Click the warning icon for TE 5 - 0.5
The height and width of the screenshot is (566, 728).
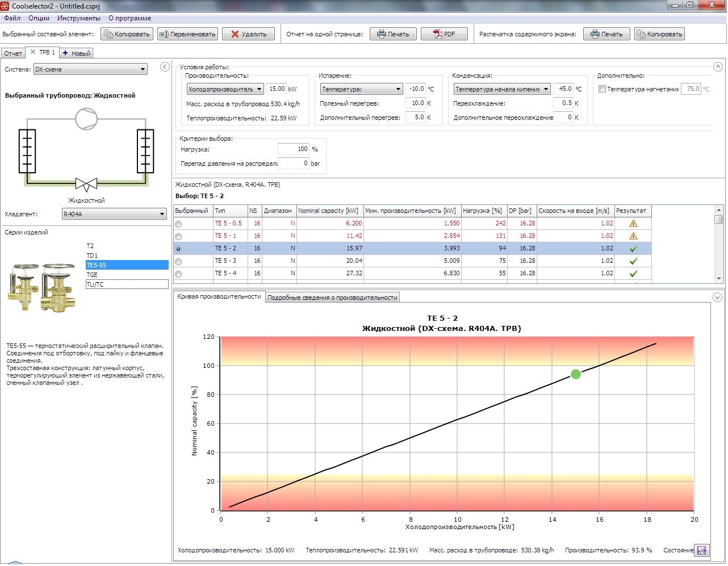[x=633, y=224]
